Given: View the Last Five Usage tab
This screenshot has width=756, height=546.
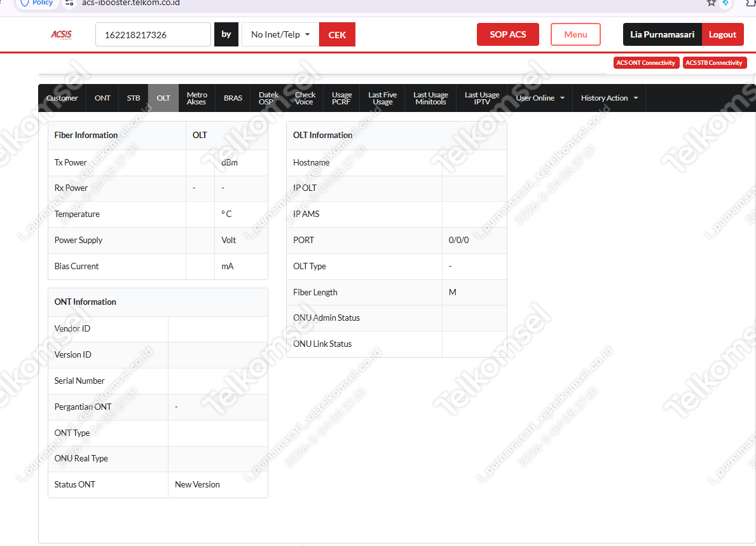Looking at the screenshot, I should click(382, 98).
